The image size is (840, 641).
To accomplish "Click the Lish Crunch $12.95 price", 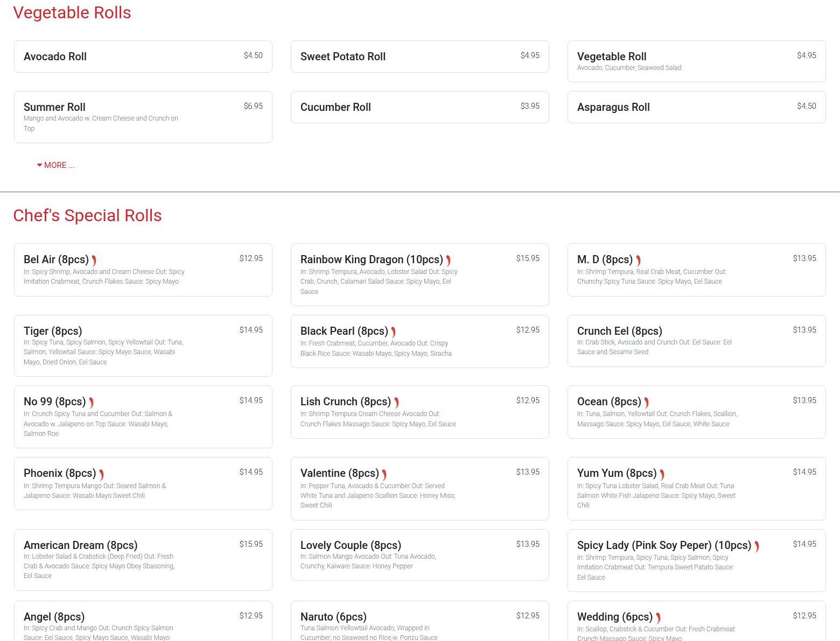I will [528, 400].
